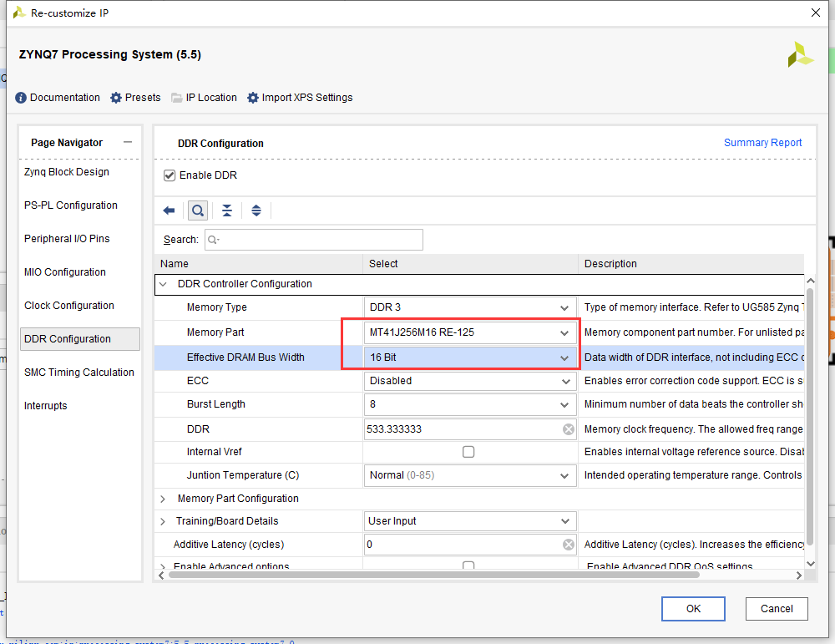Clear the DDR frequency value
The width and height of the screenshot is (835, 644).
pyautogui.click(x=568, y=429)
